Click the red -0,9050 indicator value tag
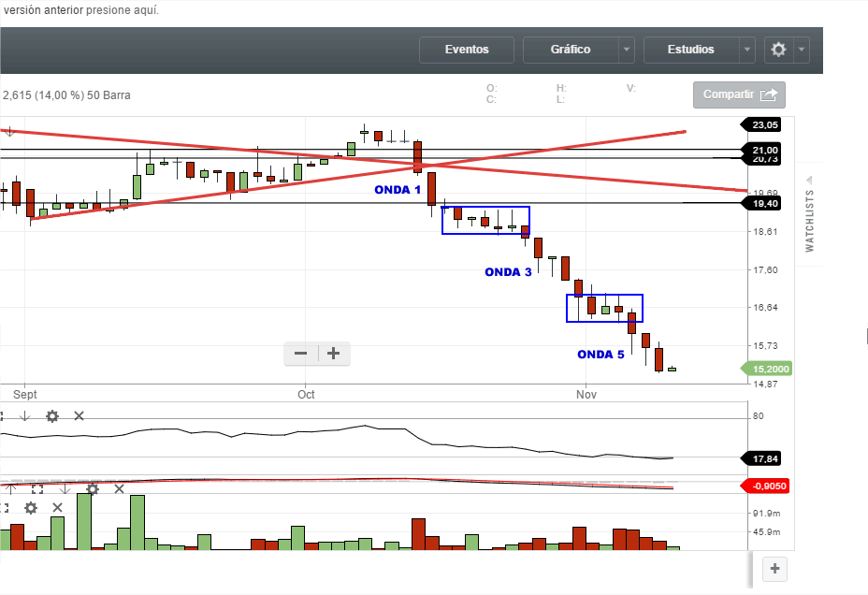This screenshot has width=868, height=595. click(764, 486)
